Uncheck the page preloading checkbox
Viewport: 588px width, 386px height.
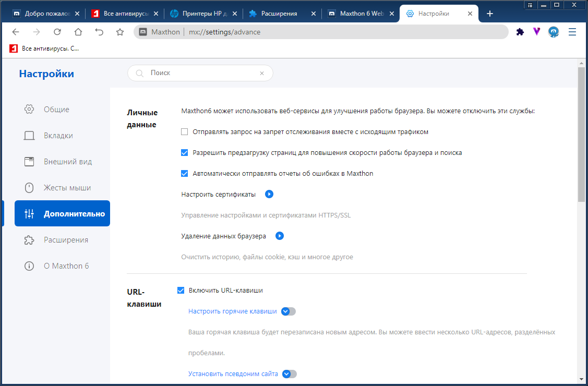click(x=185, y=152)
